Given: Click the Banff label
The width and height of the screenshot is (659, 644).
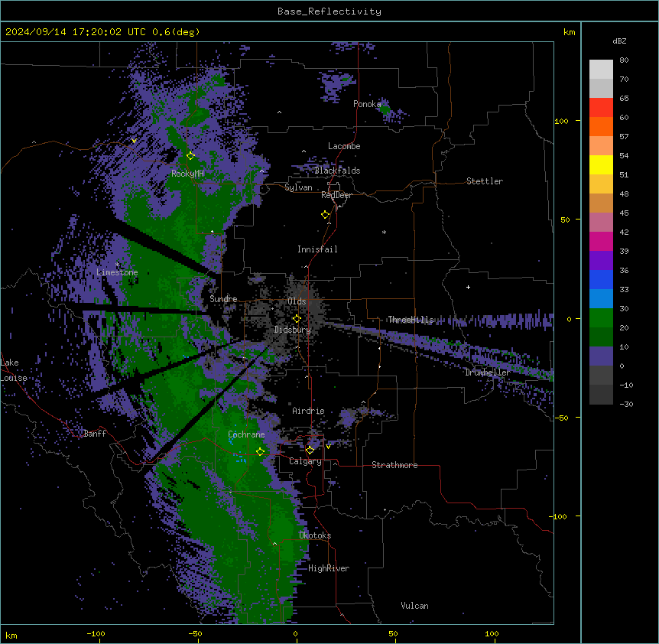Looking at the screenshot, I should click(95, 434).
